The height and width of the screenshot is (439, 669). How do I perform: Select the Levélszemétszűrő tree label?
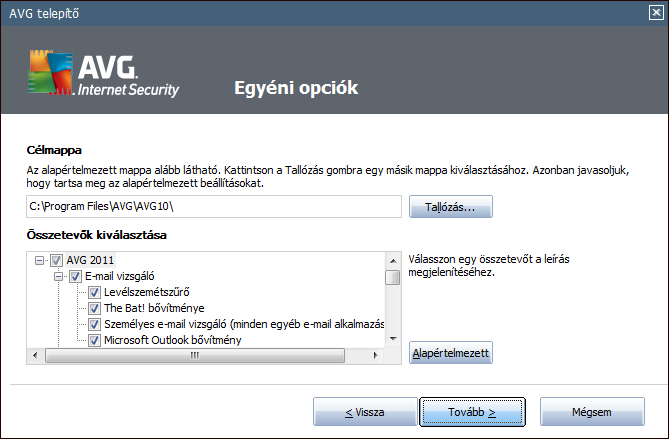coord(147,293)
